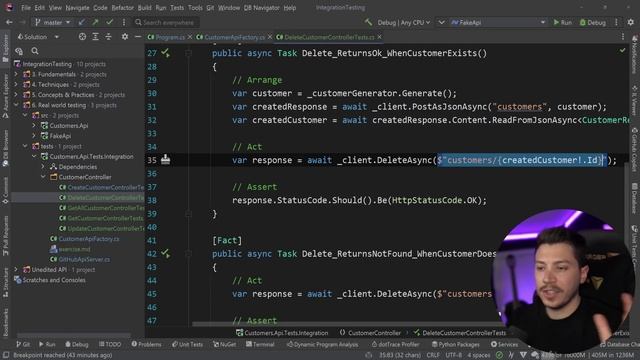Image resolution: width=640 pixels, height=360 pixels.
Task: Open the Git tool window button
Action: [x=22, y=344]
